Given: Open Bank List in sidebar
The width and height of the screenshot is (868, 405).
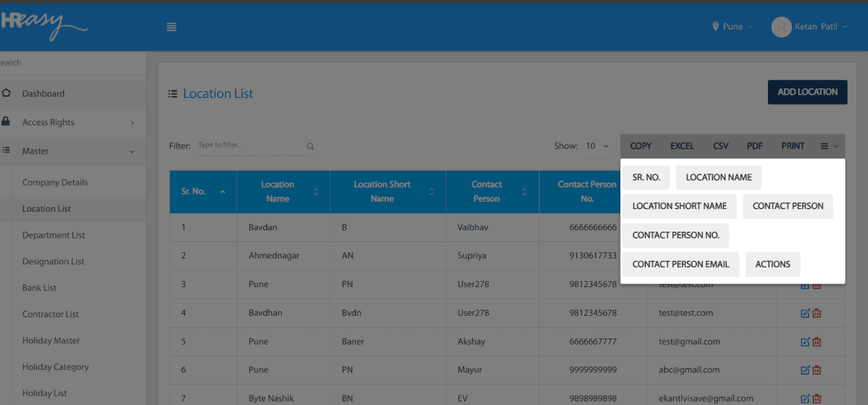Looking at the screenshot, I should [39, 288].
